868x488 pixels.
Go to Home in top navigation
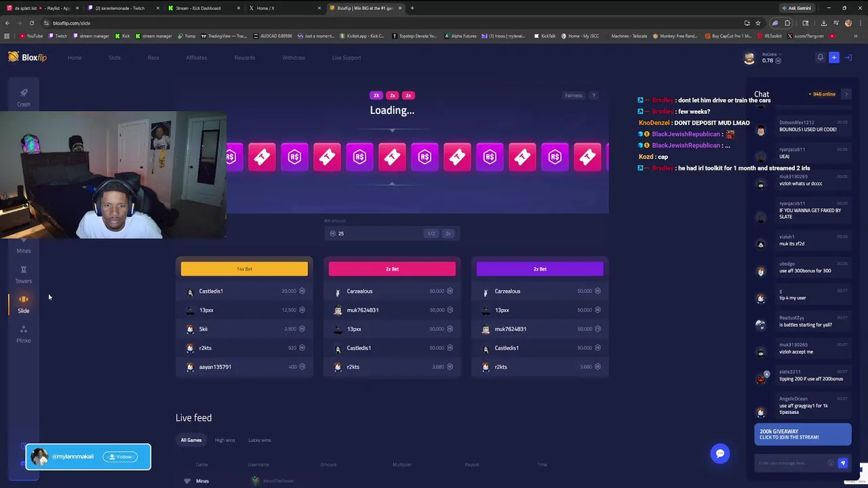(x=75, y=58)
